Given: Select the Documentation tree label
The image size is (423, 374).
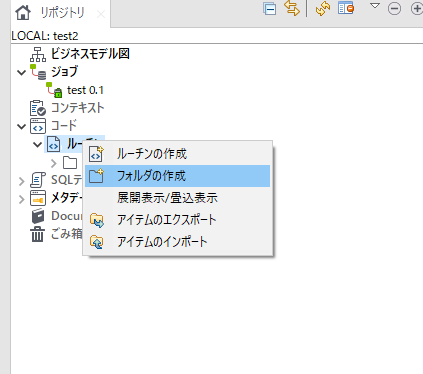Looking at the screenshot, I should point(67,216).
